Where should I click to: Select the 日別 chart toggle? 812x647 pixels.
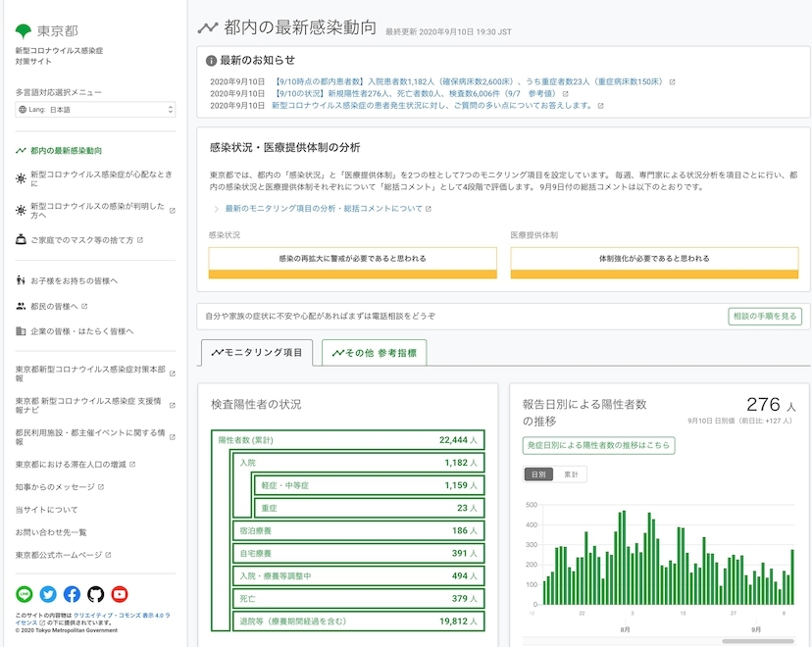(538, 474)
